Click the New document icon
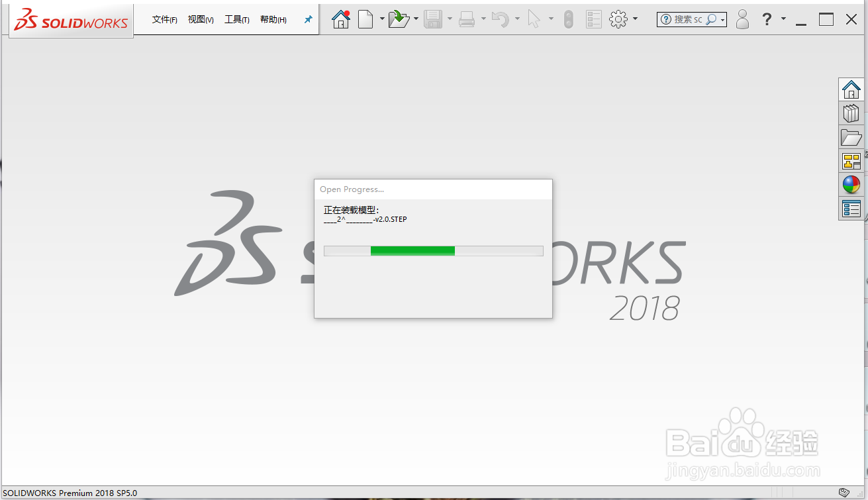This screenshot has width=868, height=500. pyautogui.click(x=365, y=19)
